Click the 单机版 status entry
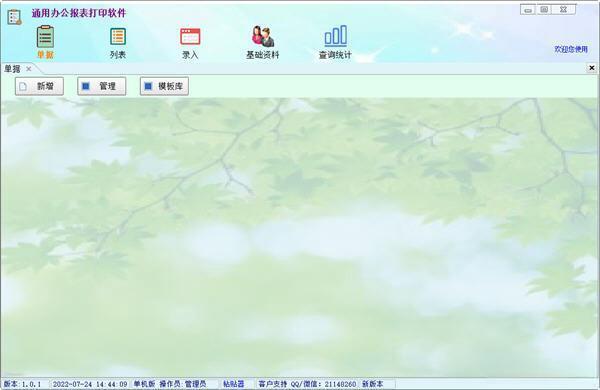Viewport: 600px width, 390px height. 144,383
